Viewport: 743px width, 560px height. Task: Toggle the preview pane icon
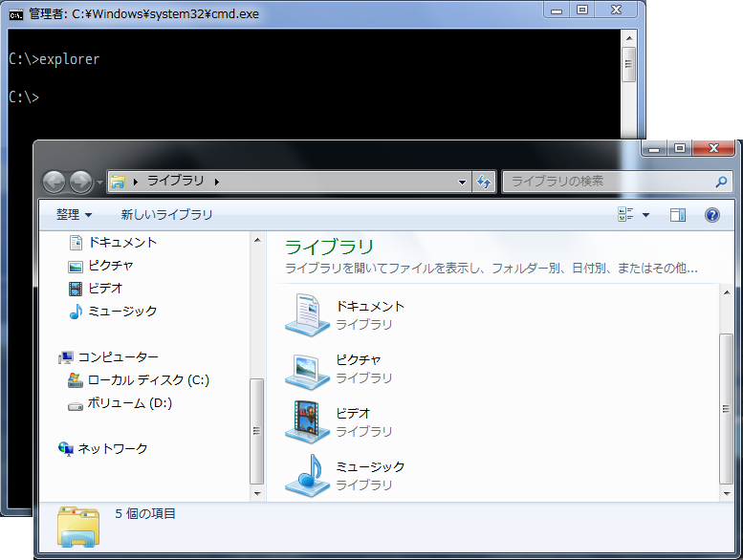(x=678, y=215)
